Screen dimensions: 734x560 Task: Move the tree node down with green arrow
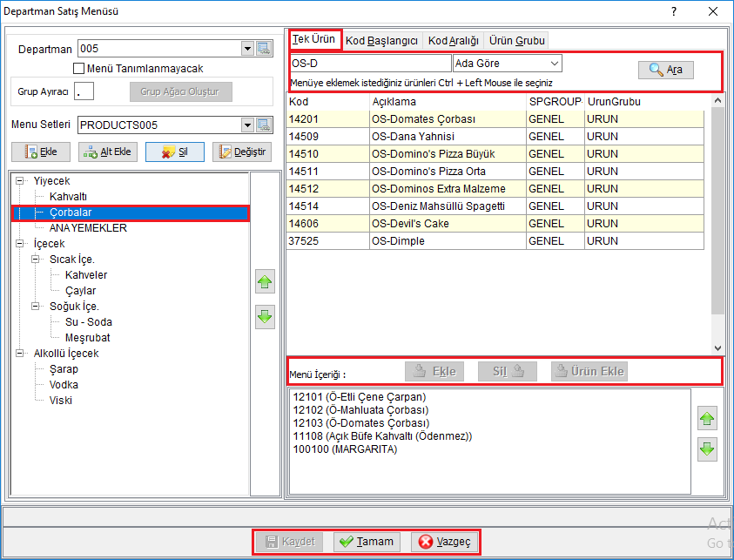tap(265, 317)
